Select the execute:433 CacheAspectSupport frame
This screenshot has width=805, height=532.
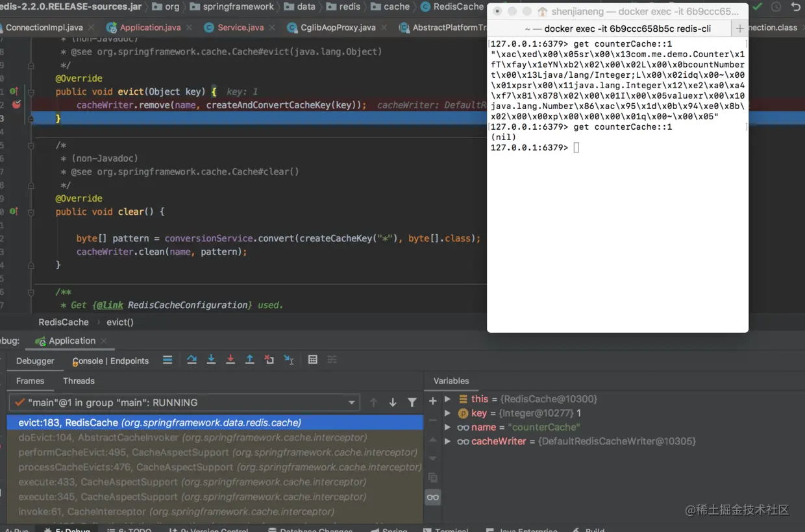(x=215, y=482)
